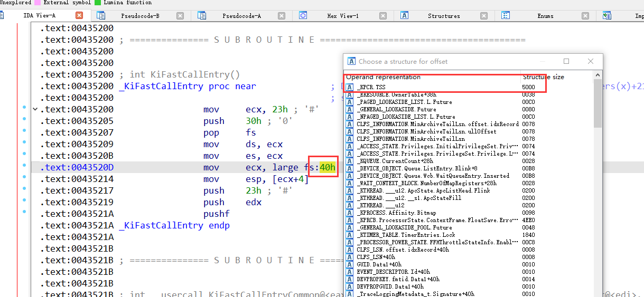Click the GUID.Data1+40h row icon
Image resolution: width=644 pixels, height=297 pixels.
(350, 264)
